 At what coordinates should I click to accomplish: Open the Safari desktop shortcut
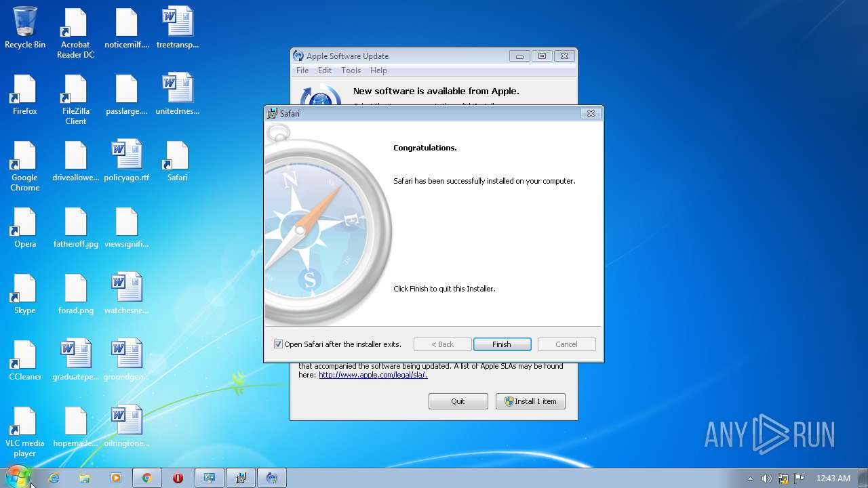(x=177, y=161)
